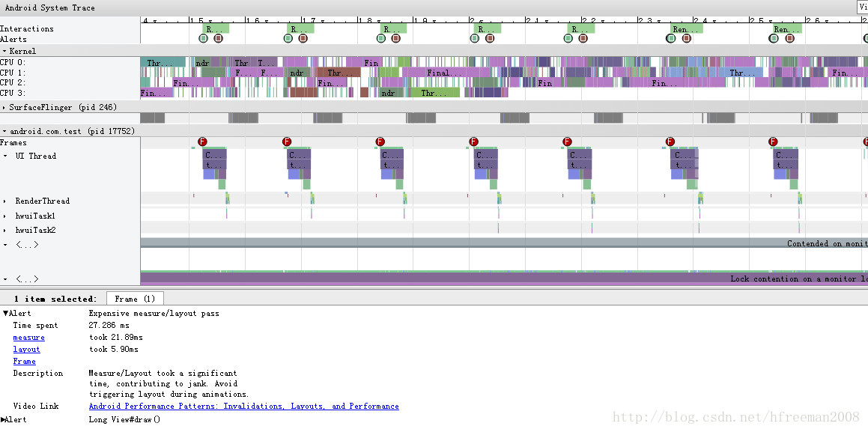Image resolution: width=868 pixels, height=432 pixels.
Task: Open the measure link
Action: [x=28, y=338]
